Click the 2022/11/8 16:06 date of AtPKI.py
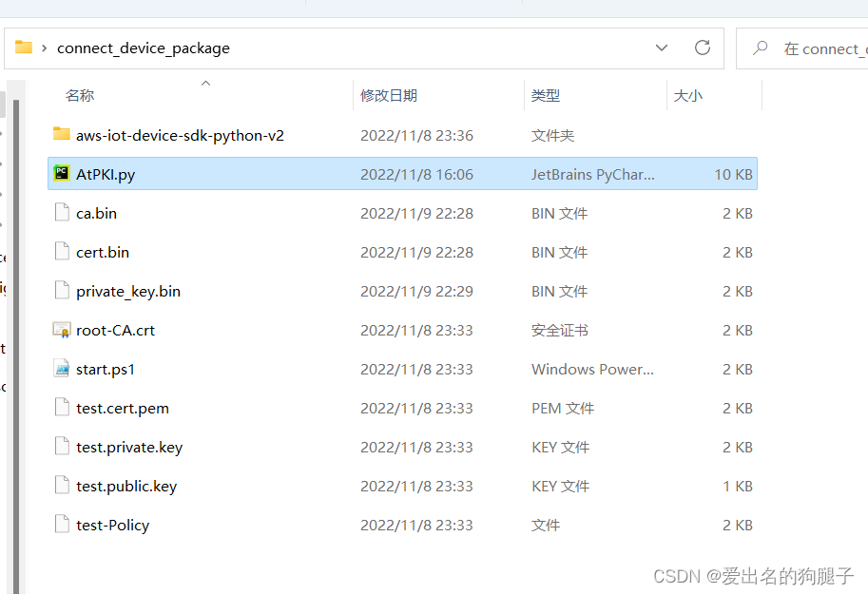The width and height of the screenshot is (868, 594). point(416,174)
